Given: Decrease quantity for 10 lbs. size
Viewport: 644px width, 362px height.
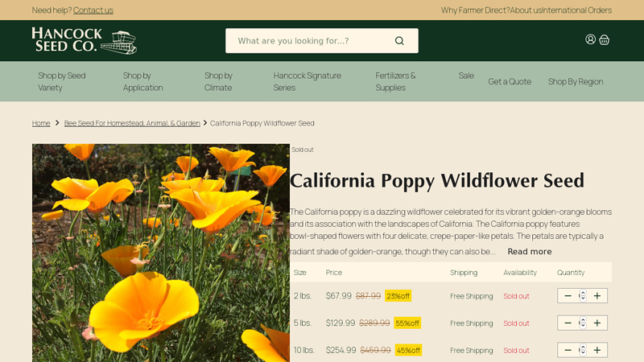Looking at the screenshot, I should tap(568, 350).
